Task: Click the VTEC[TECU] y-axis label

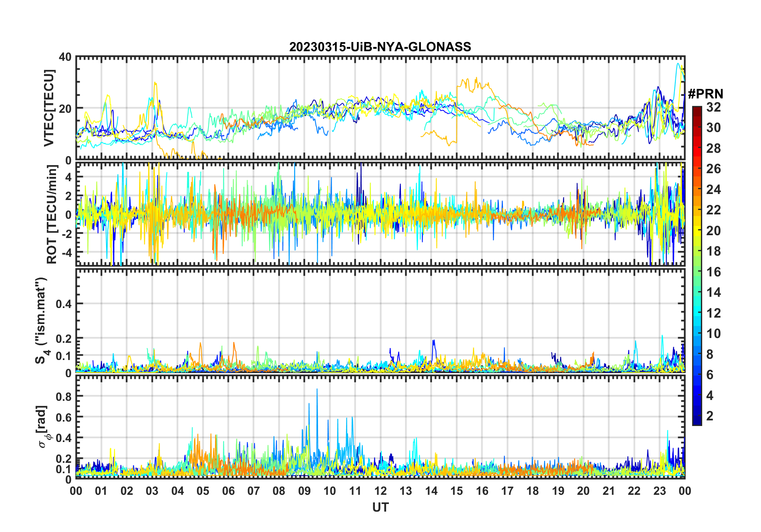Action: point(49,108)
